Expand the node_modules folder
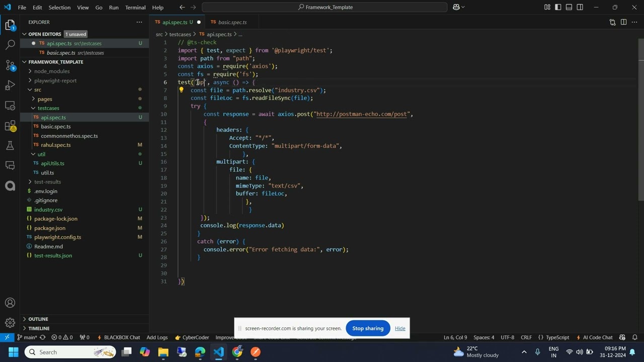The image size is (644, 362). click(x=52, y=71)
